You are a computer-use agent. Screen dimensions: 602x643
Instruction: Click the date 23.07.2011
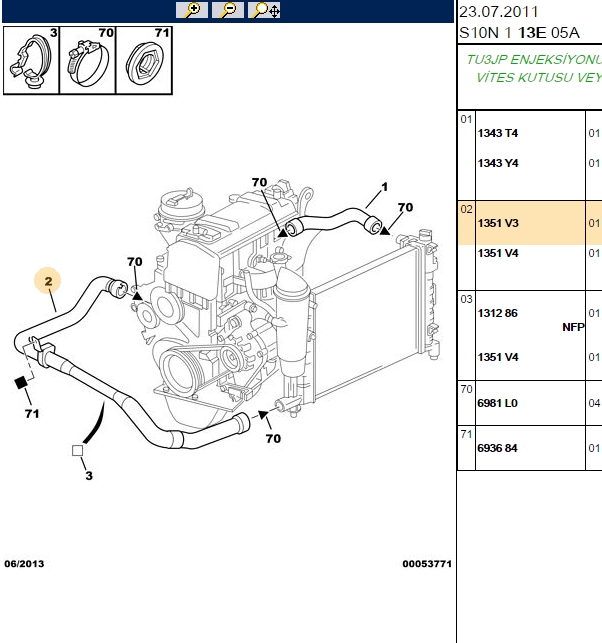point(498,12)
